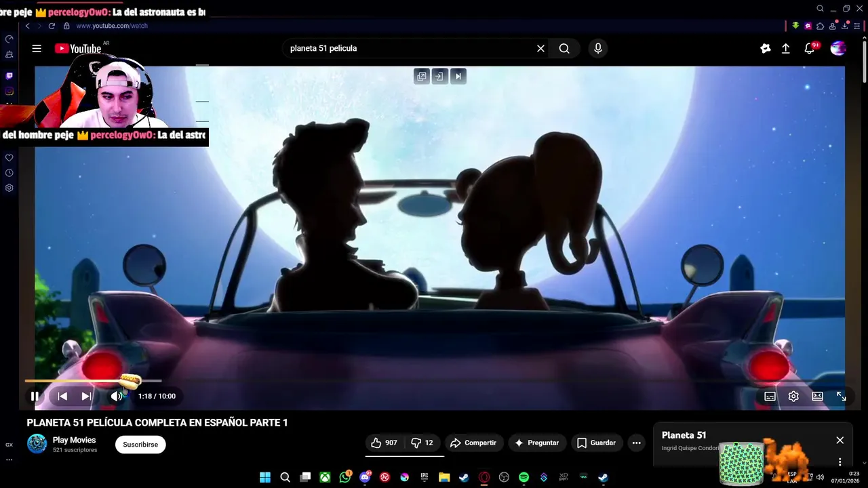Click the middle detach-video icon above the player
Image resolution: width=868 pixels, height=488 pixels.
[439, 76]
